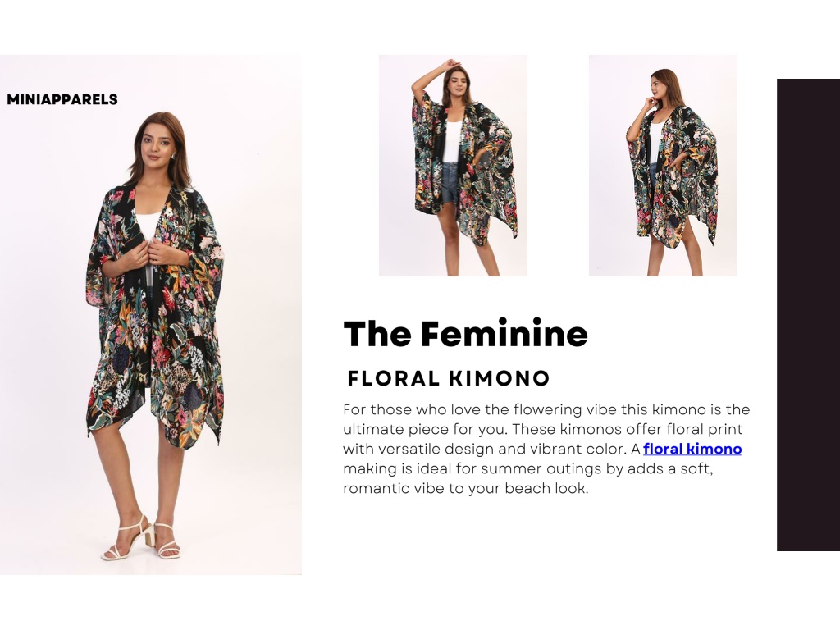Image resolution: width=840 pixels, height=630 pixels.
Task: Select the large front-facing model photo
Action: click(151, 315)
